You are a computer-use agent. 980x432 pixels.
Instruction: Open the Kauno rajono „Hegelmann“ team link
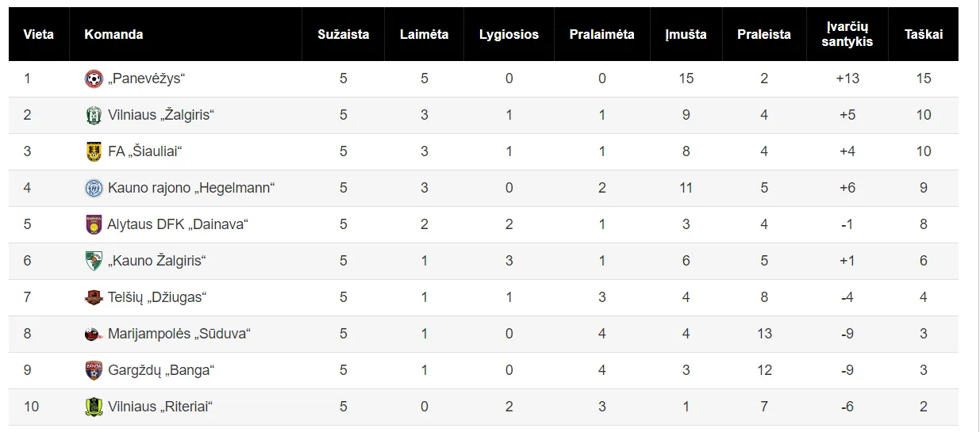tap(190, 188)
